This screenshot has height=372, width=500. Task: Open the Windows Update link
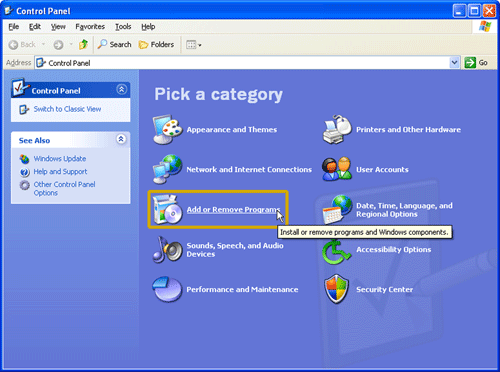point(60,159)
